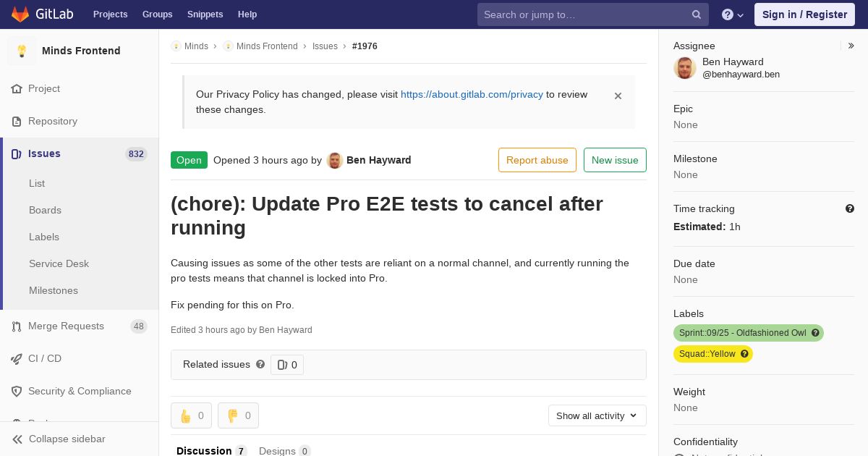Click the search magnifier icon

pyautogui.click(x=697, y=14)
